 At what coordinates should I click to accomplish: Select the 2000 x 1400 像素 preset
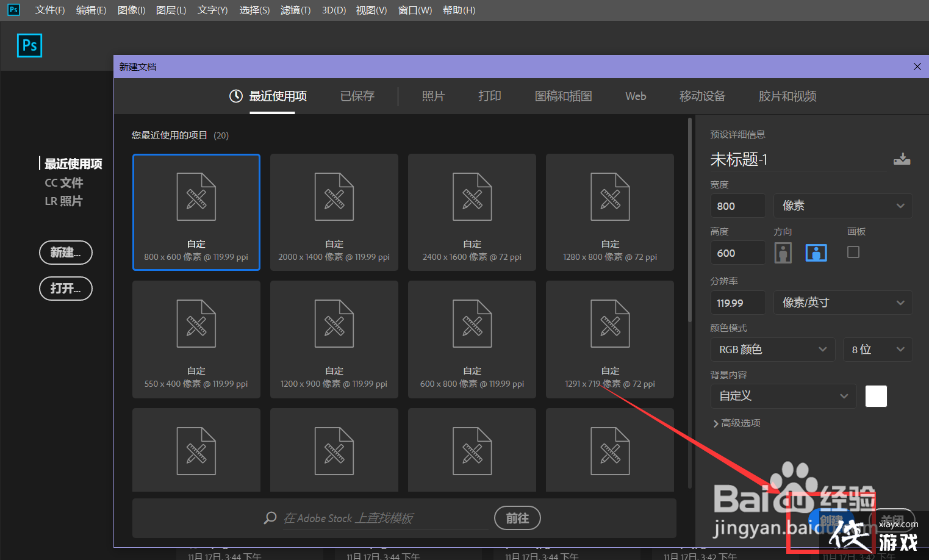pos(334,212)
